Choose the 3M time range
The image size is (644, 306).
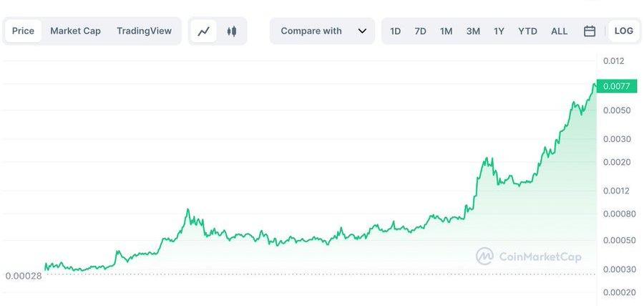tap(473, 32)
